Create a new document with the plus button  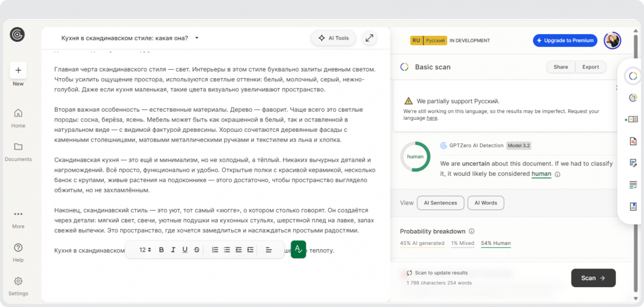pyautogui.click(x=18, y=70)
